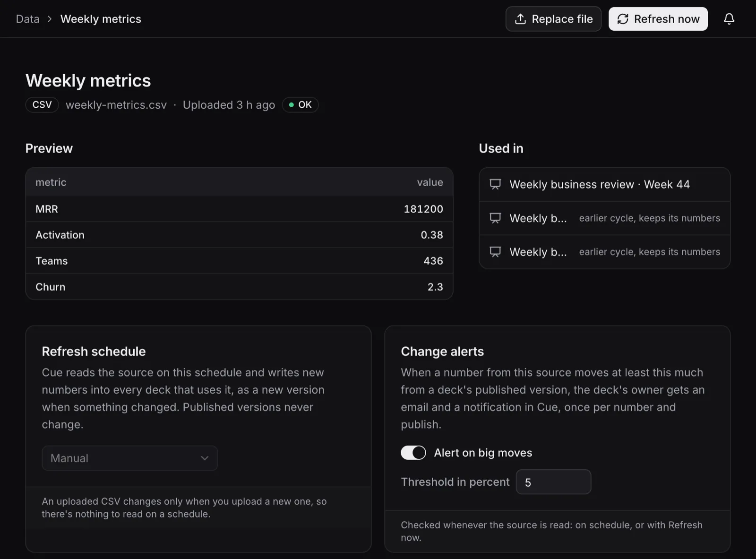Image resolution: width=756 pixels, height=559 pixels.
Task: Click the Preview heading
Action: point(49,148)
